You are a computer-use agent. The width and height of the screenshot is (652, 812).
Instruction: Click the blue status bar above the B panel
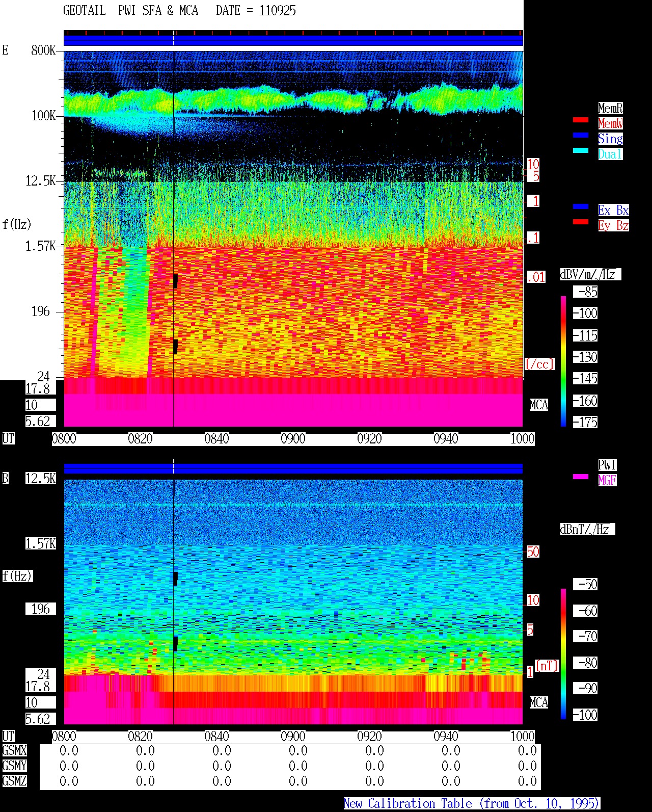pyautogui.click(x=293, y=468)
